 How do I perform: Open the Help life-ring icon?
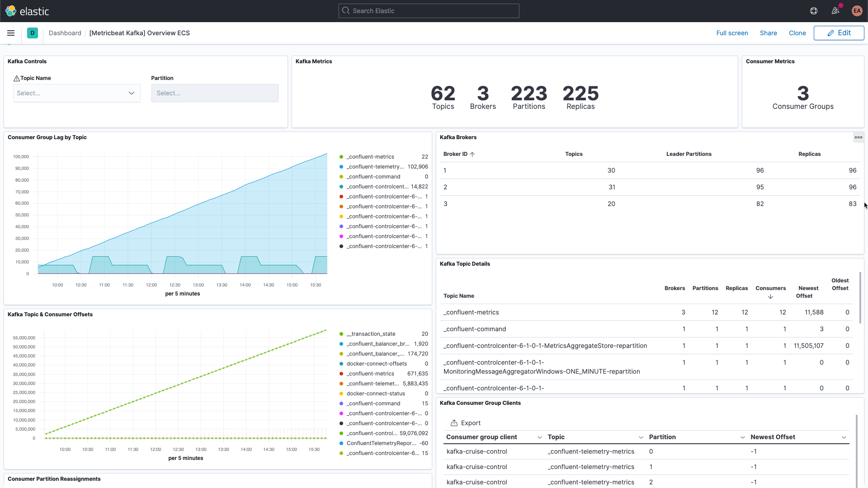[814, 11]
